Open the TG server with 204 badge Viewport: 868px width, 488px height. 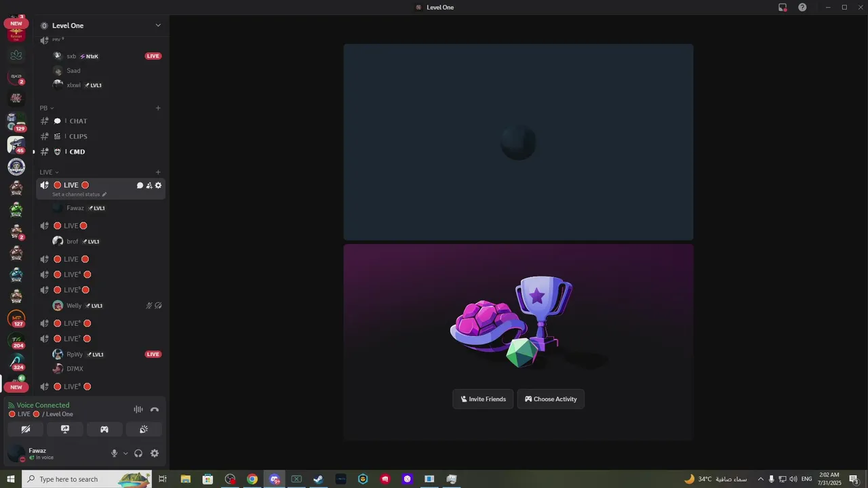coord(16,340)
